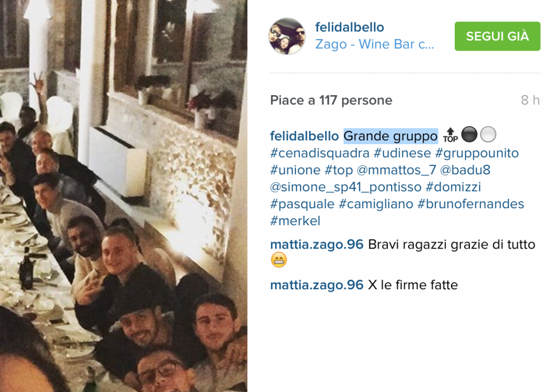Open the #brunofernandes hashtag

[x=471, y=204]
